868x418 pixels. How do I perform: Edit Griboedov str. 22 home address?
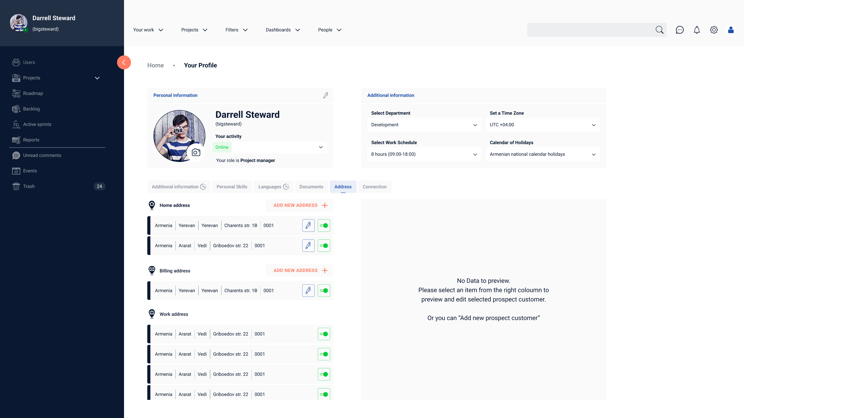coord(308,245)
